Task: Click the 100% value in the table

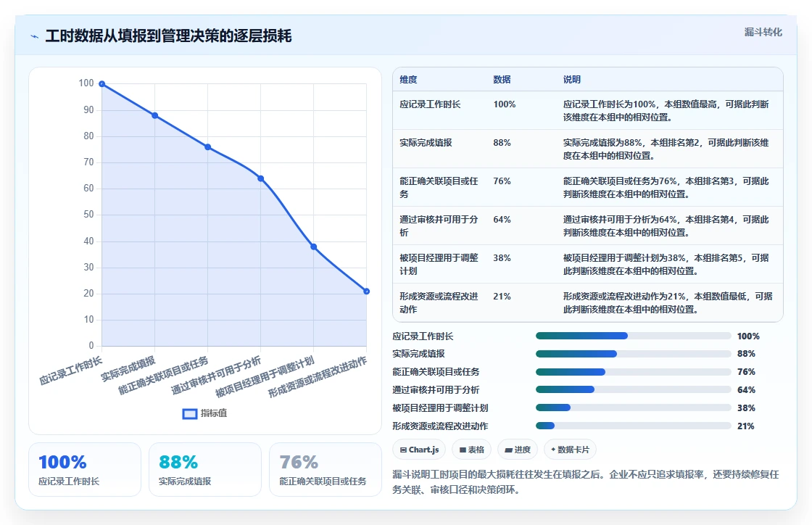Action: point(505,104)
